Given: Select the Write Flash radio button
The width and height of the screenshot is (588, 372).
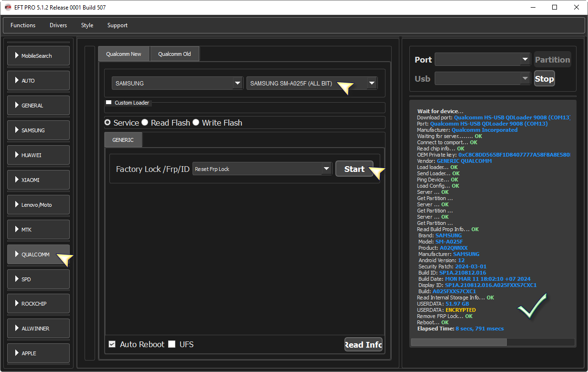Looking at the screenshot, I should pyautogui.click(x=196, y=123).
